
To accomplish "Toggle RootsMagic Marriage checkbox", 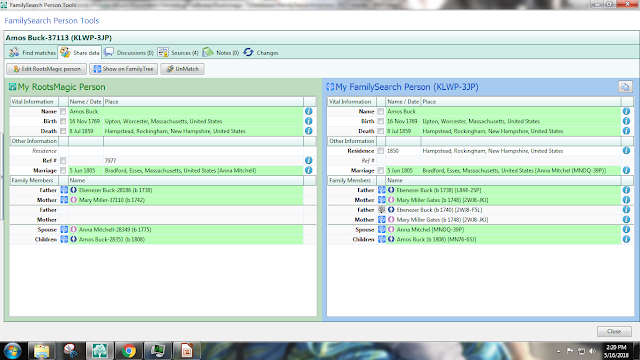I will tap(63, 170).
